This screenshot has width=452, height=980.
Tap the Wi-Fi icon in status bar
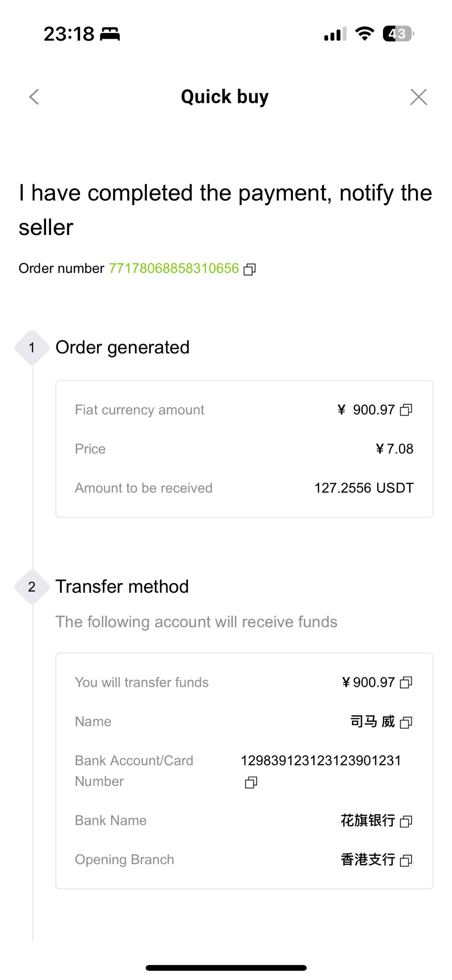point(365,33)
